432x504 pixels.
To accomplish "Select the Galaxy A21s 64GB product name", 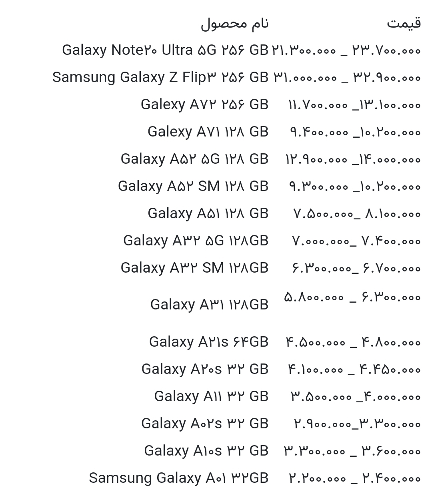I will [208, 342].
